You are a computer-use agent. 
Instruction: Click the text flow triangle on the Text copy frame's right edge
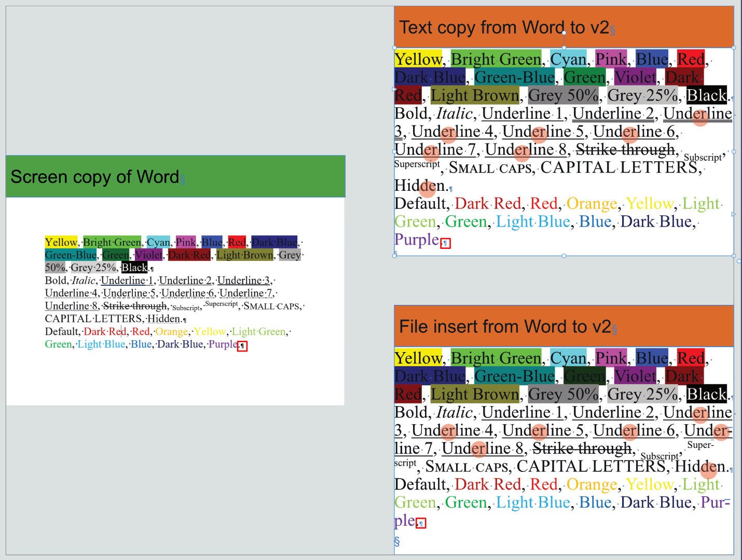[733, 214]
